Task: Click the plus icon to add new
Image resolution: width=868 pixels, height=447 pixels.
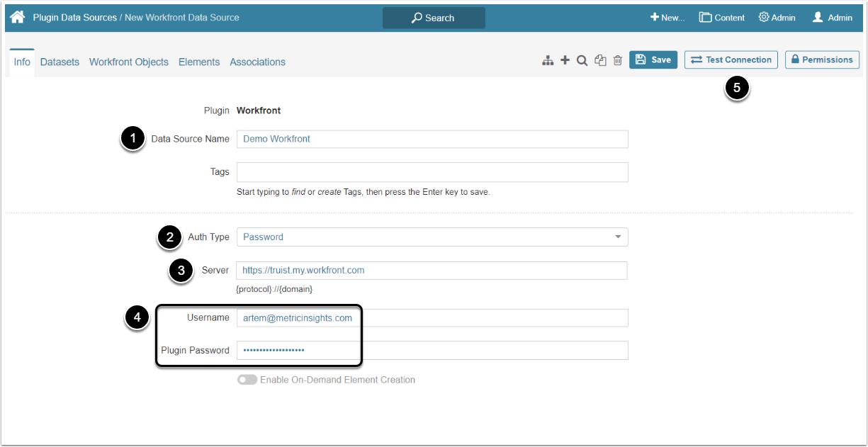Action: (x=565, y=61)
